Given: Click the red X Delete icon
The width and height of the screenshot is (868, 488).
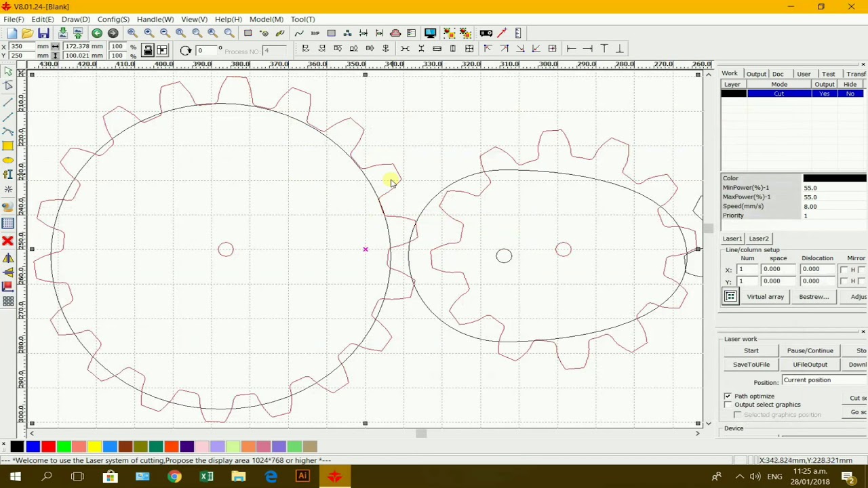Looking at the screenshot, I should coord(8,241).
